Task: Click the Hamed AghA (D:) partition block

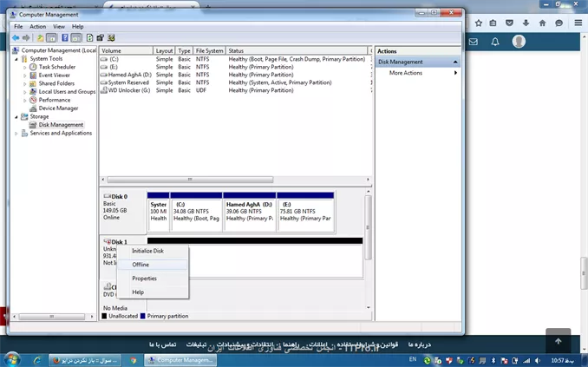Action: (250, 212)
